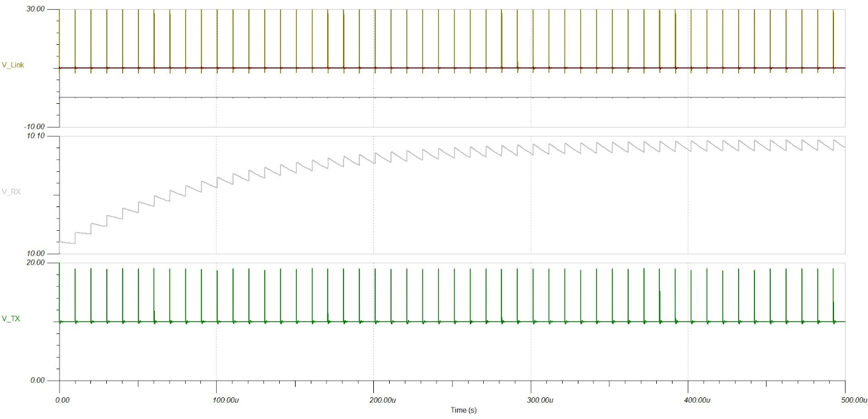Screen dimensions: 868x419
Task: Click the V_Link trace label
Action: click(13, 65)
